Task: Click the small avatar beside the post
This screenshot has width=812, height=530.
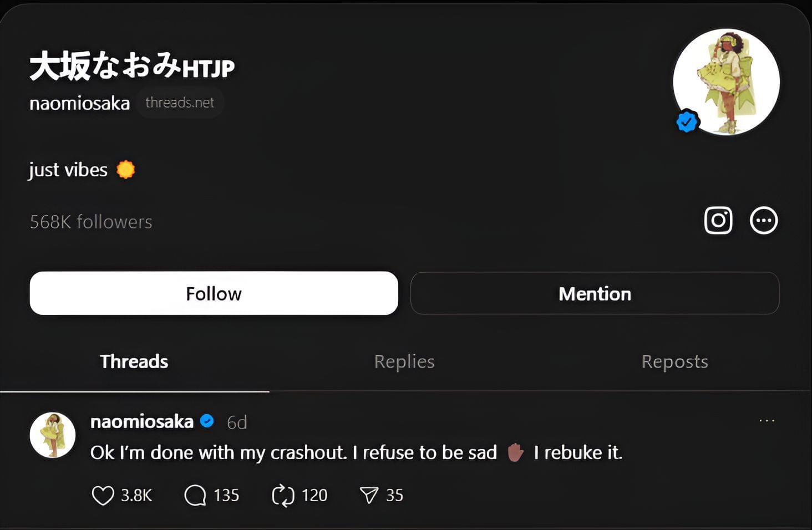Action: coord(53,435)
